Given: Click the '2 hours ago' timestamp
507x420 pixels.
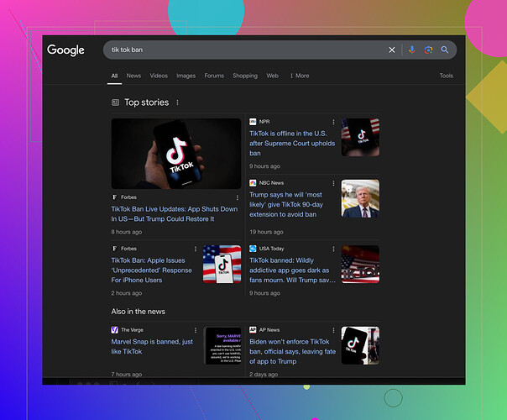Looking at the screenshot, I should (x=127, y=293).
